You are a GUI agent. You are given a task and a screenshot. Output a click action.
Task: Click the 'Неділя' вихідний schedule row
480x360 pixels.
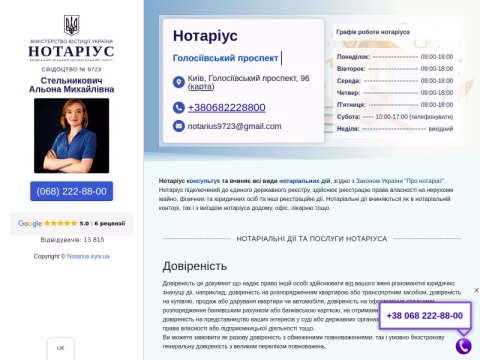click(395, 129)
